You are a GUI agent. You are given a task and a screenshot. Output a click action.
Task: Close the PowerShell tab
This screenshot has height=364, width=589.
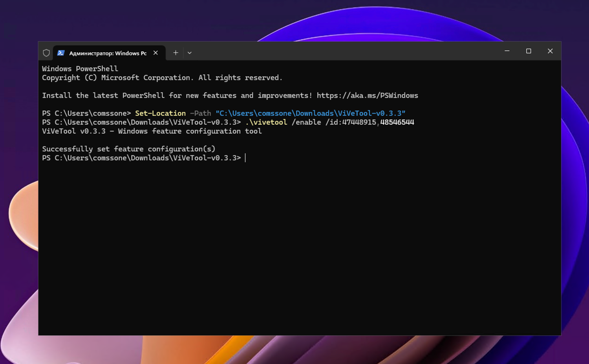tap(155, 53)
